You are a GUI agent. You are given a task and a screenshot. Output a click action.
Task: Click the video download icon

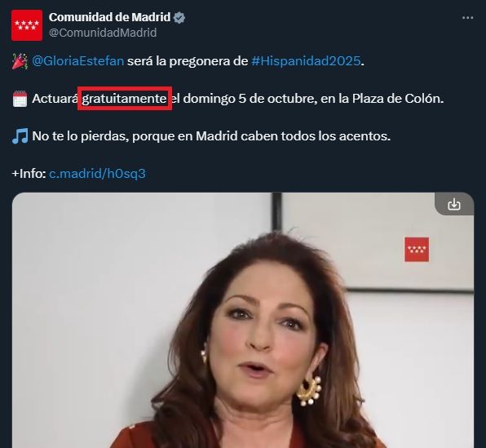click(454, 205)
